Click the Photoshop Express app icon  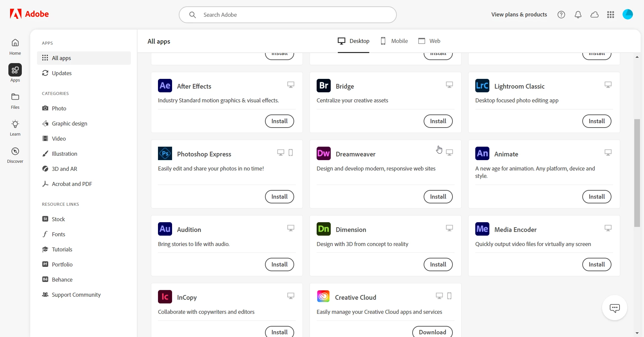165,153
